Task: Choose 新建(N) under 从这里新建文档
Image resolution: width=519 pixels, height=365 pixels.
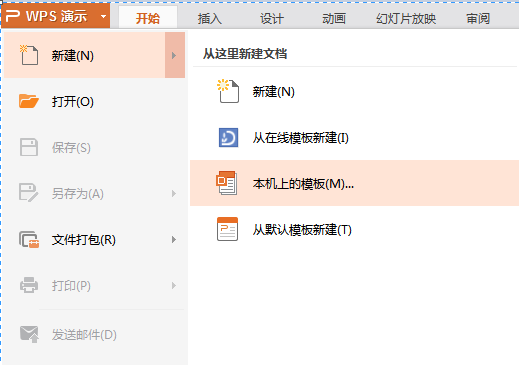Action: [354, 92]
